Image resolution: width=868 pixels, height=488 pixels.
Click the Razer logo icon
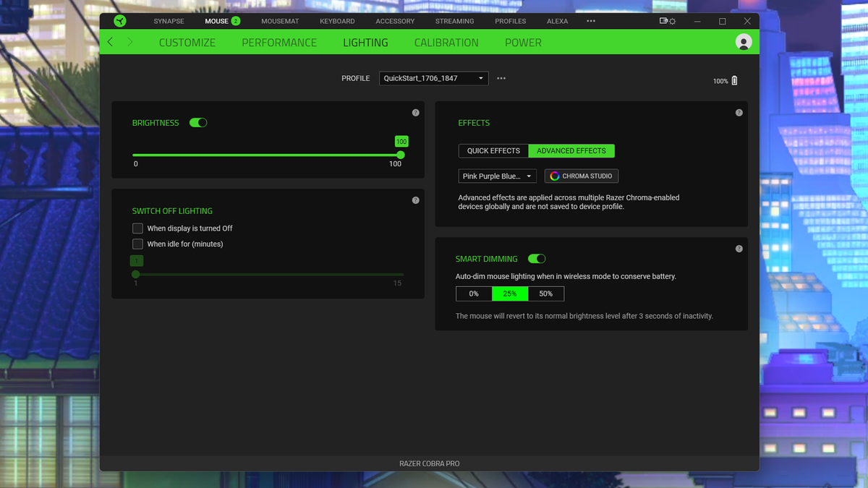[x=120, y=21]
